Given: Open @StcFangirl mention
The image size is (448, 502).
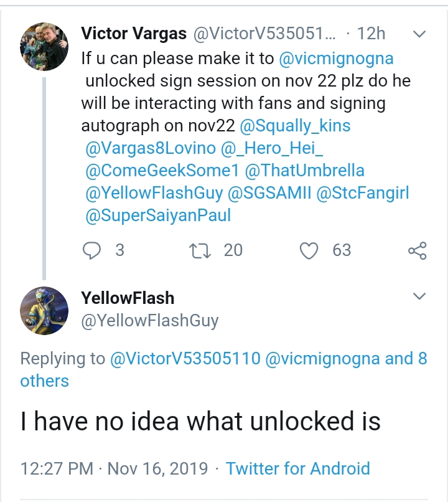Looking at the screenshot, I should [x=363, y=192].
